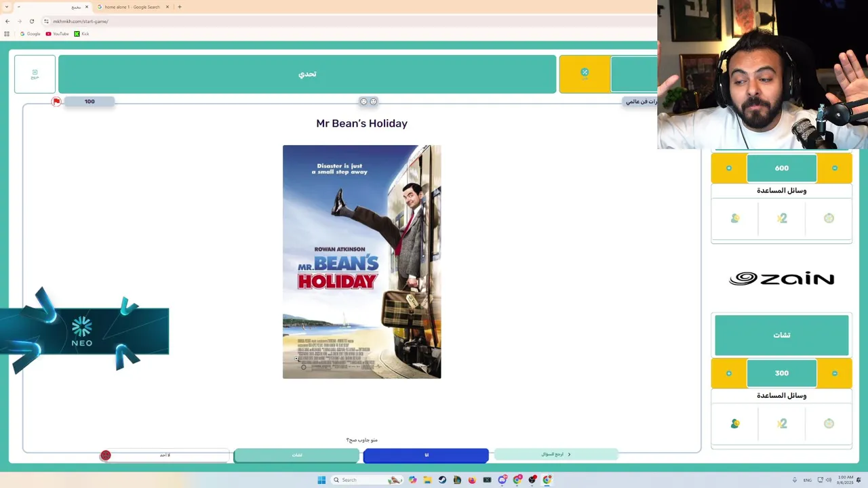Open Discord from the taskbar
Screen dimensions: 868x488
coord(502,480)
